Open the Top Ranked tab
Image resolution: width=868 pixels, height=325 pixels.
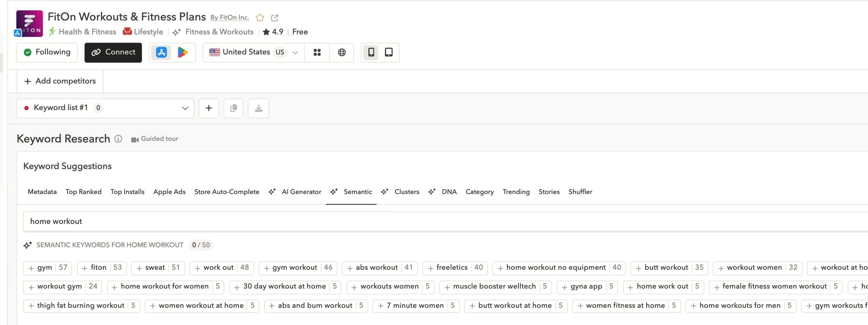tap(84, 192)
